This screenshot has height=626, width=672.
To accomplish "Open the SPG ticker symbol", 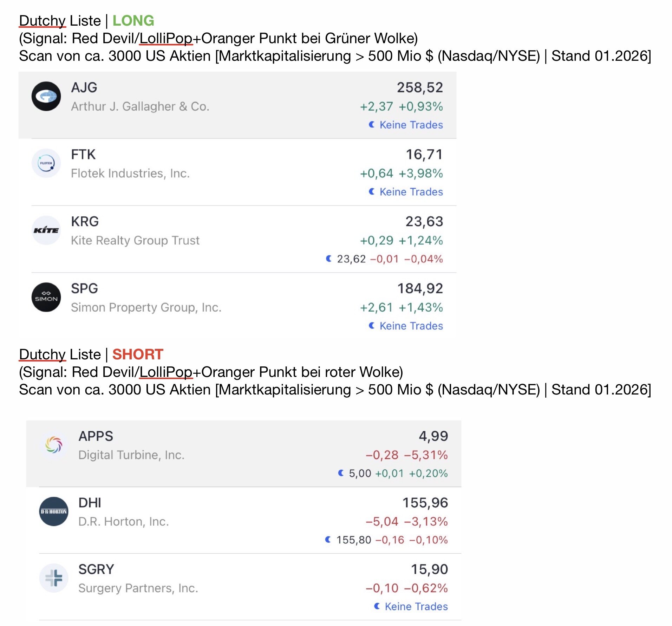I will 84,288.
